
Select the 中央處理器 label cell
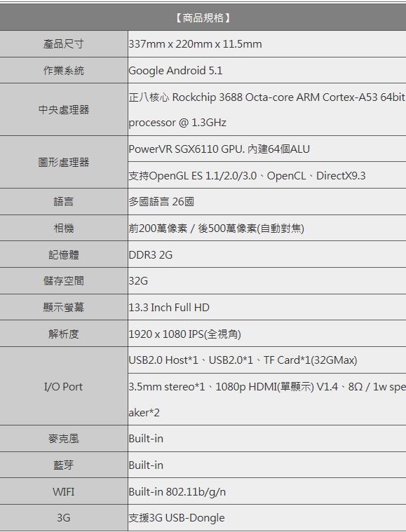(64, 109)
